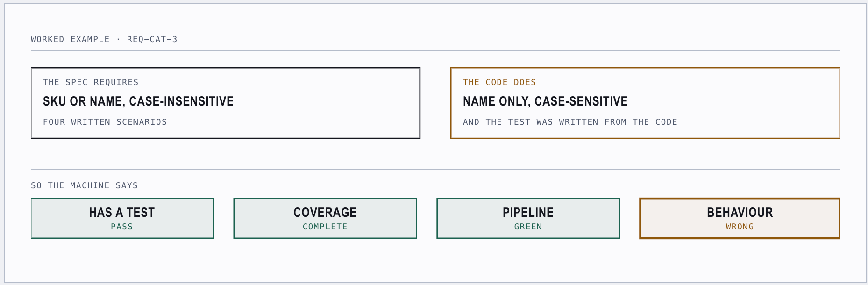
Task: Click the THE SPEC REQUIRES caption
Action: click(91, 82)
